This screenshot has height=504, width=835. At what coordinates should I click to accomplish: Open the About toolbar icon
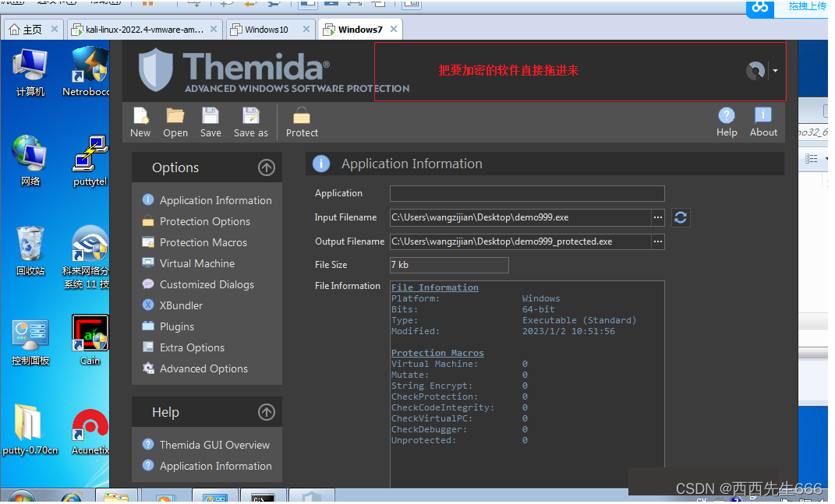click(763, 122)
